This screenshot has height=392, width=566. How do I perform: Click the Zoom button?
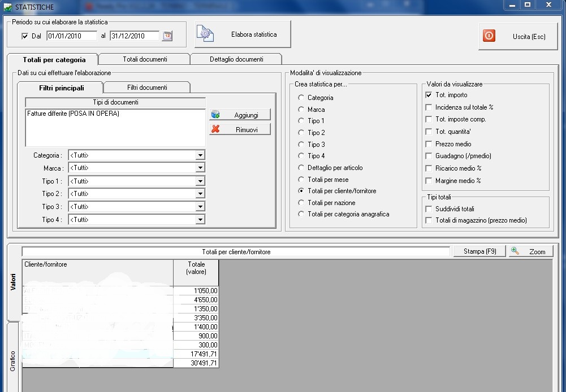click(x=531, y=251)
